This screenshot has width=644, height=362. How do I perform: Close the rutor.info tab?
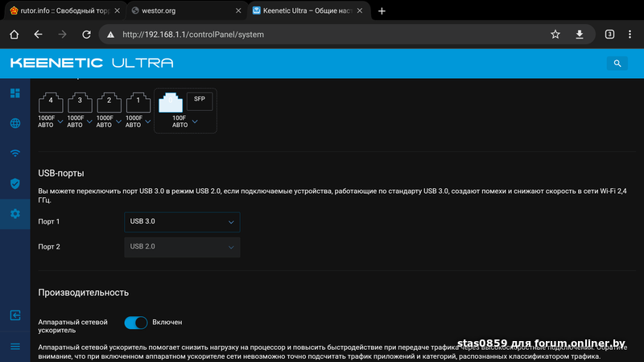pyautogui.click(x=117, y=11)
